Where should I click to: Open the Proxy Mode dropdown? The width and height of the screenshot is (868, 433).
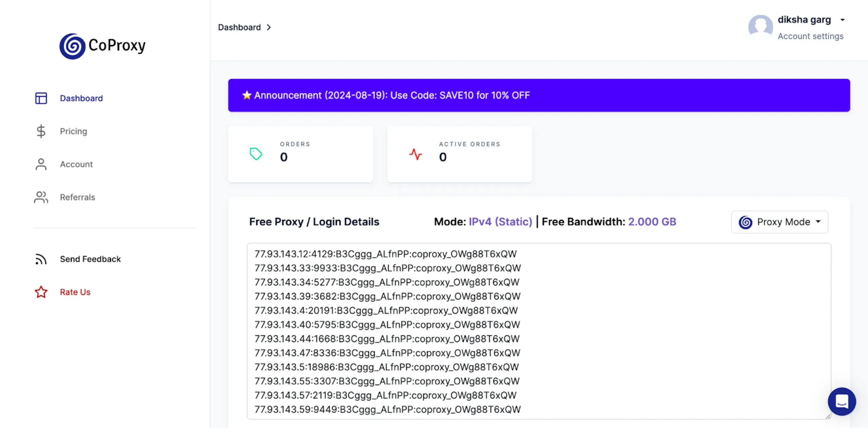pyautogui.click(x=779, y=222)
